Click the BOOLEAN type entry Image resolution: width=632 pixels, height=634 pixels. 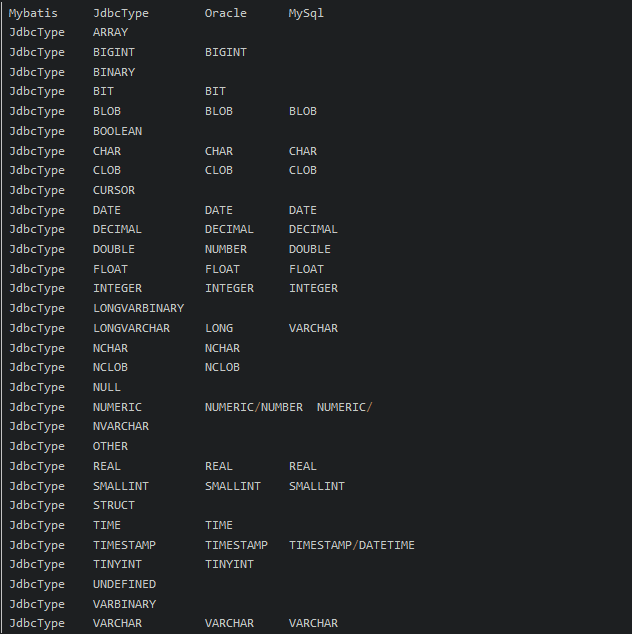point(117,131)
